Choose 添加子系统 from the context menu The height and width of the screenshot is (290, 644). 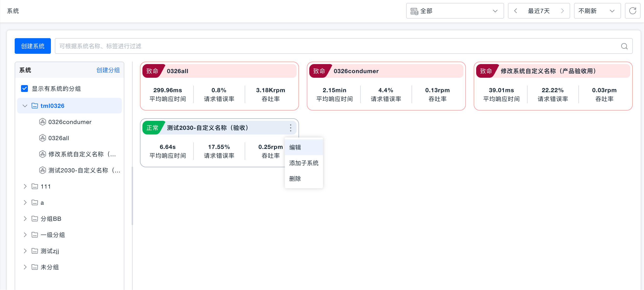pyautogui.click(x=303, y=163)
